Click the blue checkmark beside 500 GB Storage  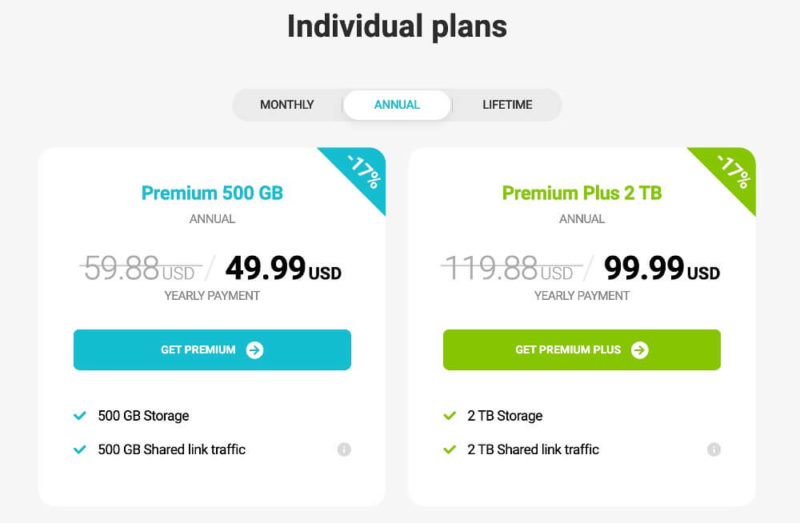click(80, 416)
